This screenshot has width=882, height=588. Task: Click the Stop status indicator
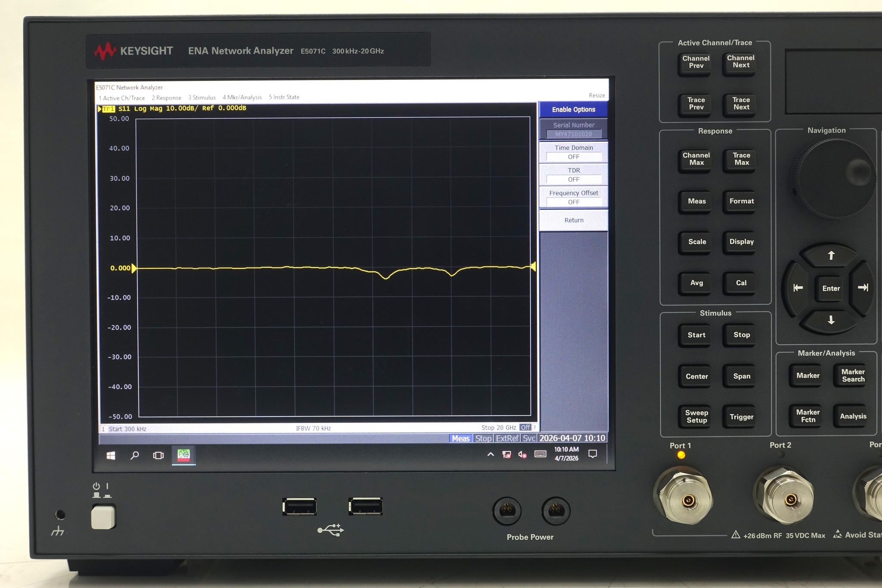[x=483, y=439]
